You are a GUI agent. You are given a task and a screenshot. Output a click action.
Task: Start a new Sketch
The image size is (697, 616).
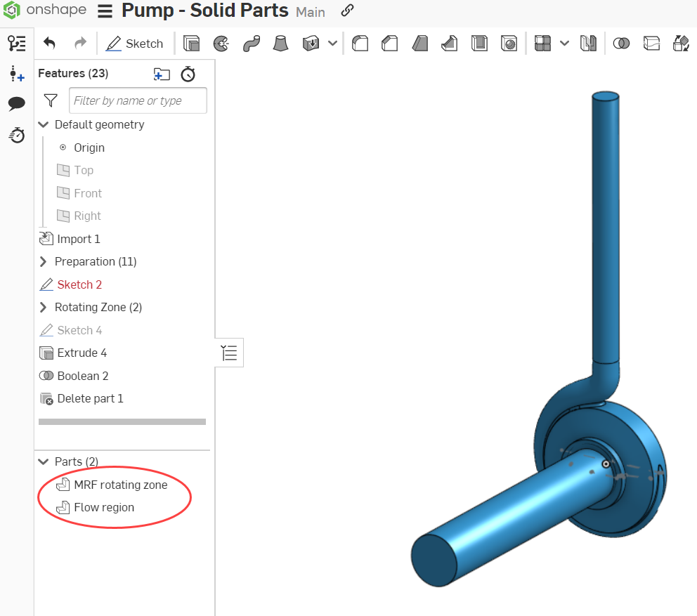tap(134, 44)
